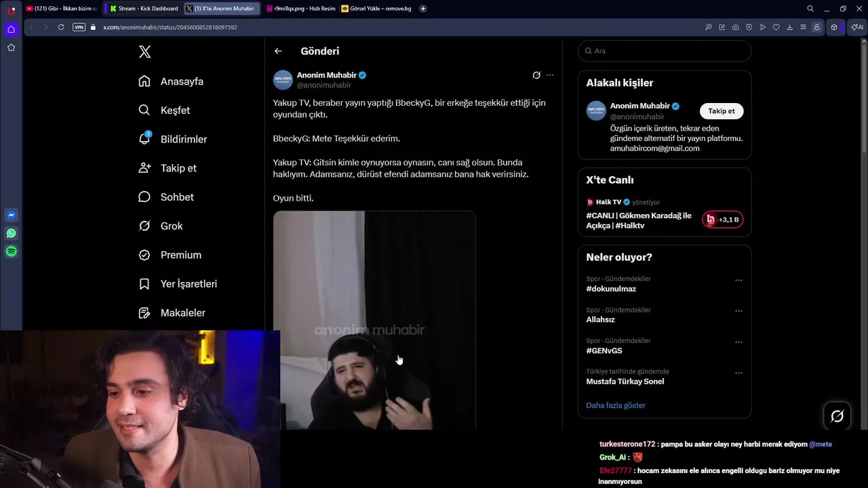The width and height of the screenshot is (868, 488).
Task: Open Sohbet chat section
Action: tap(166, 197)
